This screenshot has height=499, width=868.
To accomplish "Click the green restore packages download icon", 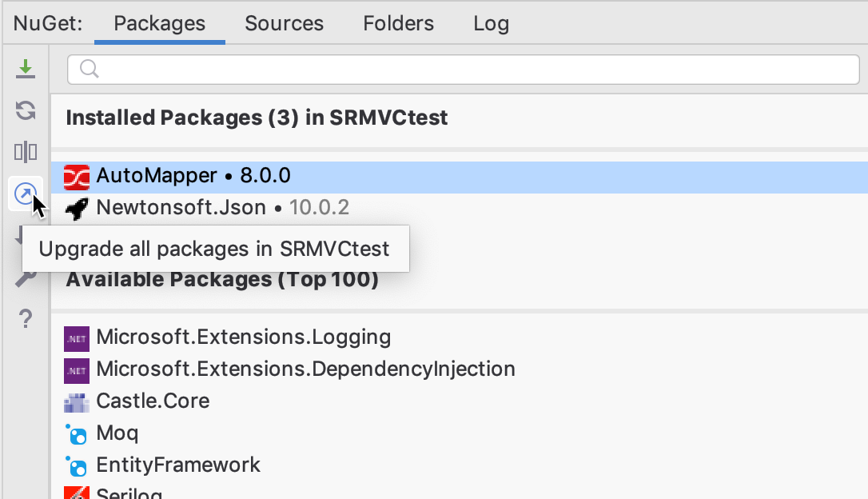I will [x=26, y=69].
